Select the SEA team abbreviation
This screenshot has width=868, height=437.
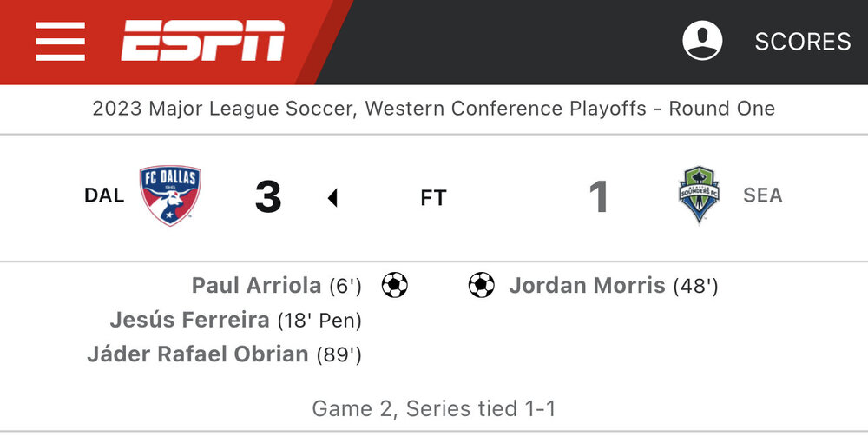tap(762, 196)
